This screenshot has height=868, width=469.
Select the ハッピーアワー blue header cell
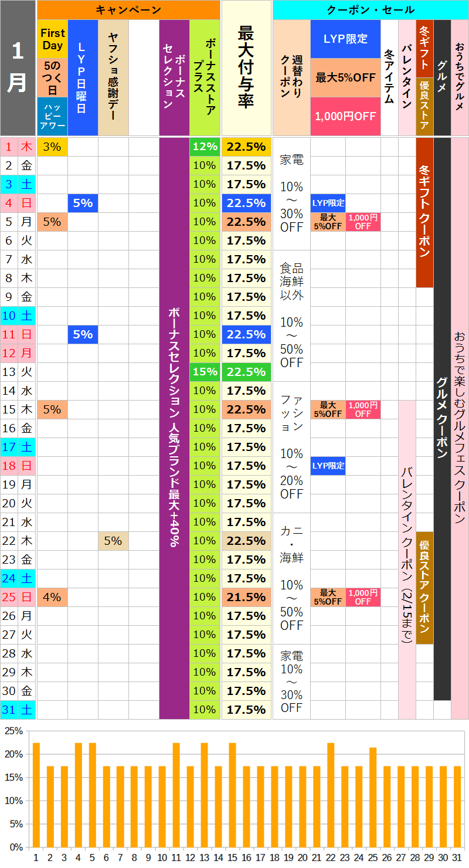[52, 116]
